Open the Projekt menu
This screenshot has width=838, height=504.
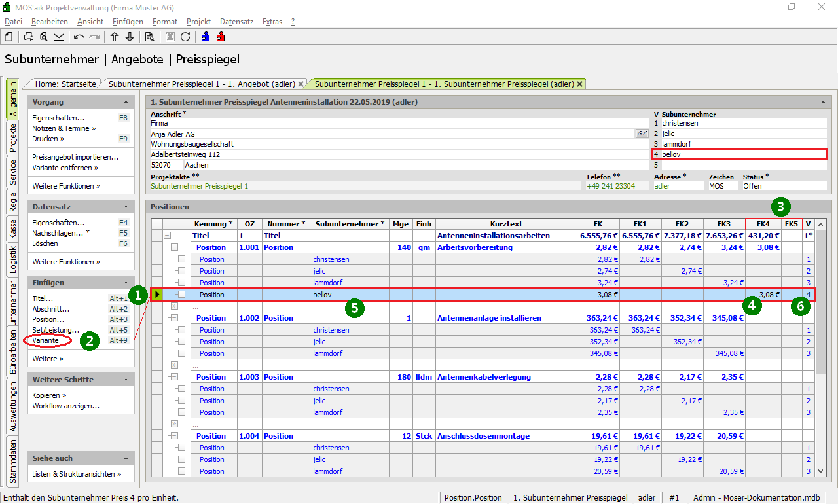(x=198, y=22)
